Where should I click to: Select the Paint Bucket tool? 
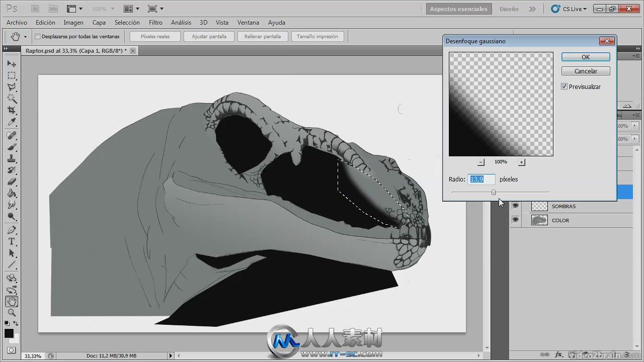pyautogui.click(x=12, y=194)
